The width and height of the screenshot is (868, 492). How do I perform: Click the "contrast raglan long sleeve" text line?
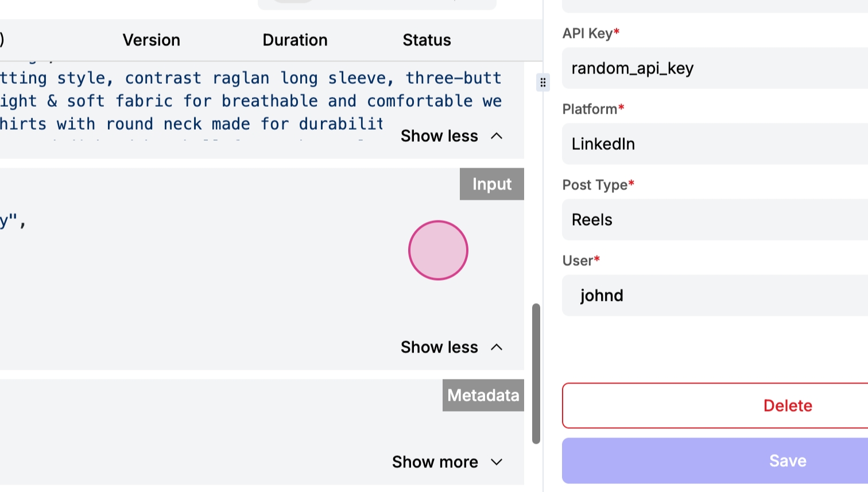[x=250, y=78]
